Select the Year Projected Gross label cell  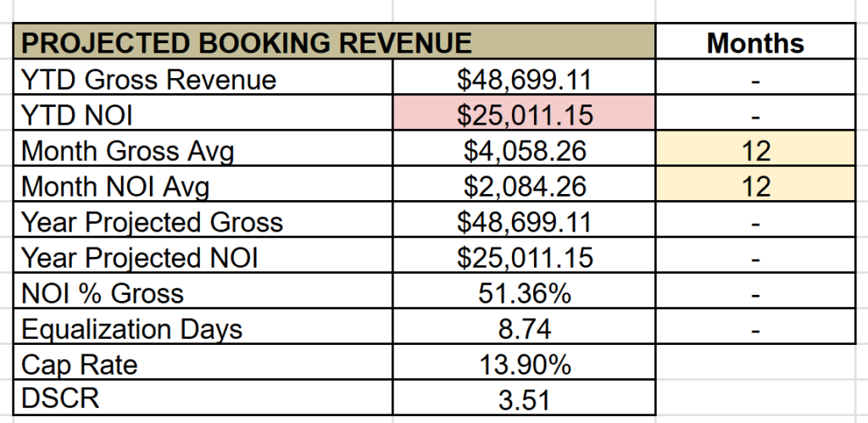tap(203, 222)
